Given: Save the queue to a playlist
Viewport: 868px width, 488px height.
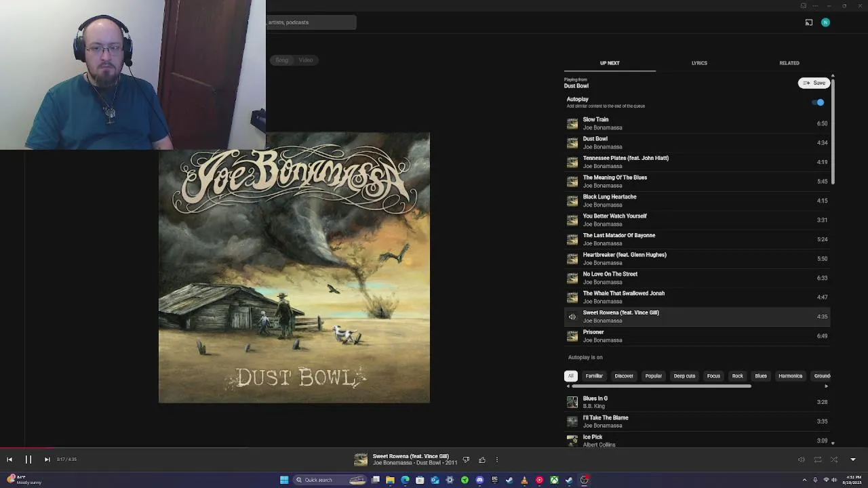Looking at the screenshot, I should [x=814, y=83].
